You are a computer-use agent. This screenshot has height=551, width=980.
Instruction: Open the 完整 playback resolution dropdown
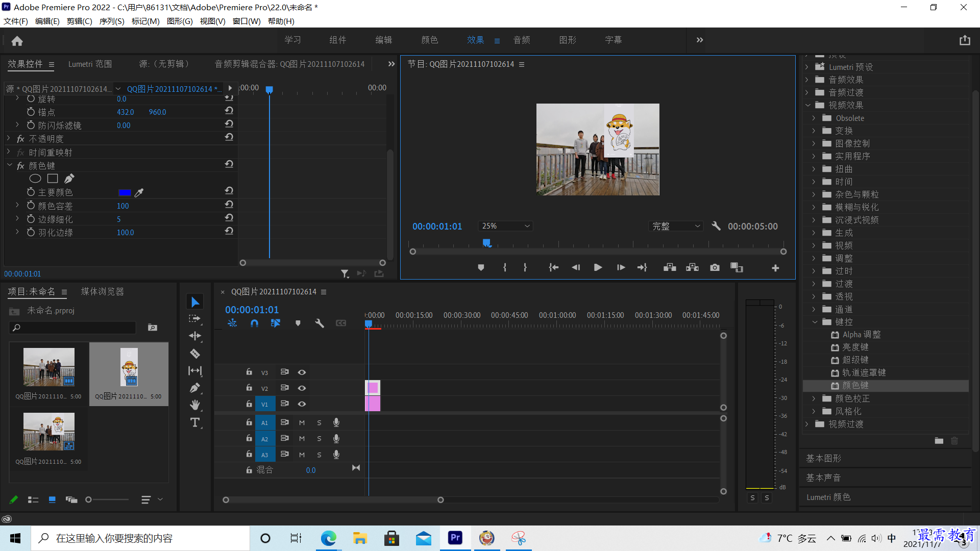click(676, 226)
